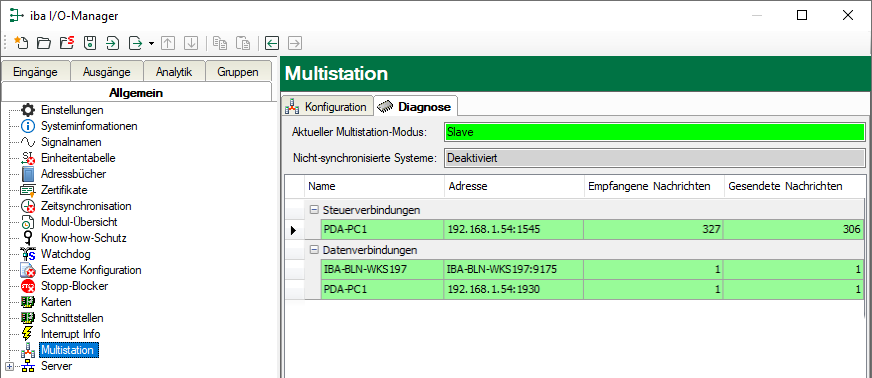Viewport: 872px width, 378px height.
Task: Click the Deaktiviert field for non-synchronized systems
Action: click(x=655, y=158)
